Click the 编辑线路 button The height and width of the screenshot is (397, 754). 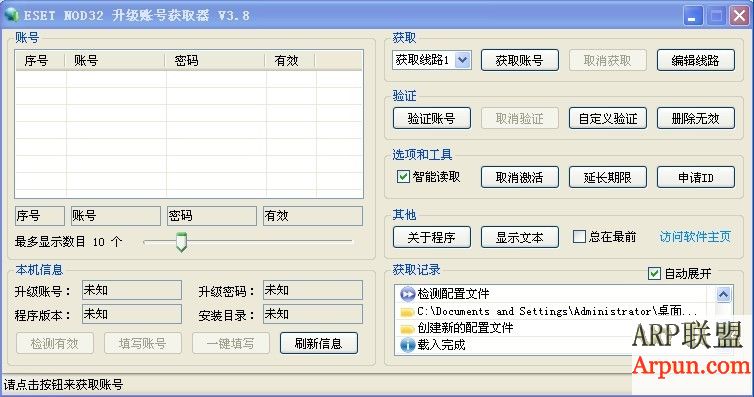[696, 60]
